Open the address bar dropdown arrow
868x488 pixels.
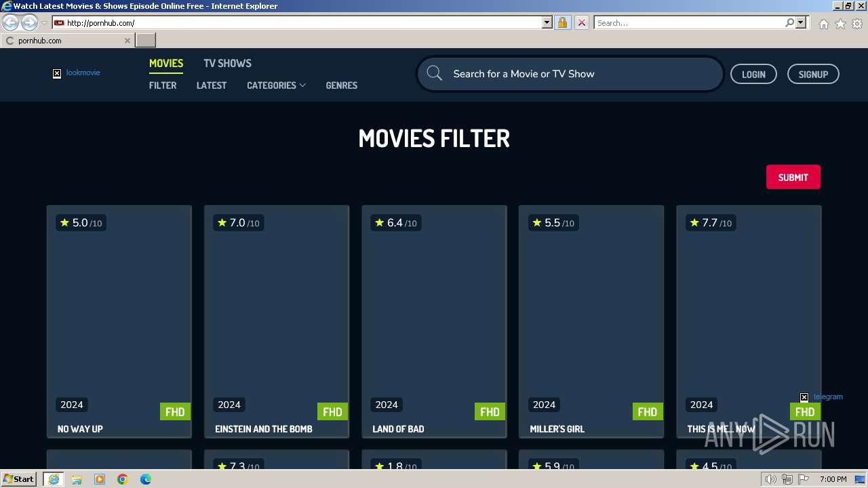click(547, 22)
